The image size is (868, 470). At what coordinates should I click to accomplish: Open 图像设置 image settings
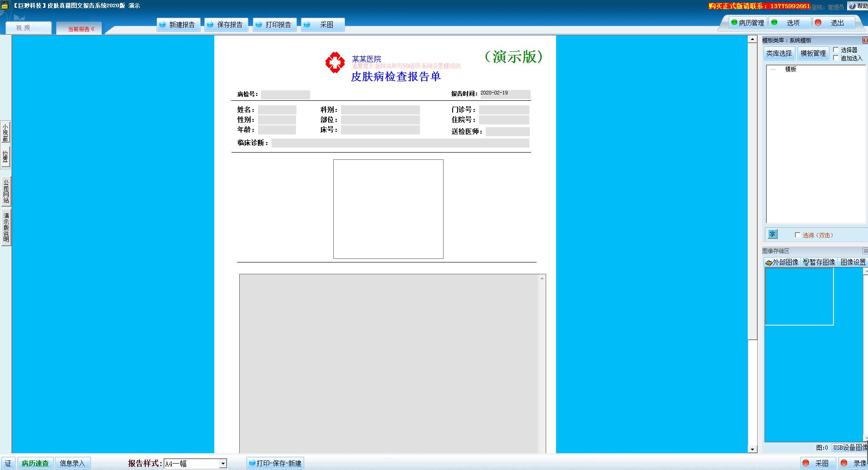coord(853,262)
